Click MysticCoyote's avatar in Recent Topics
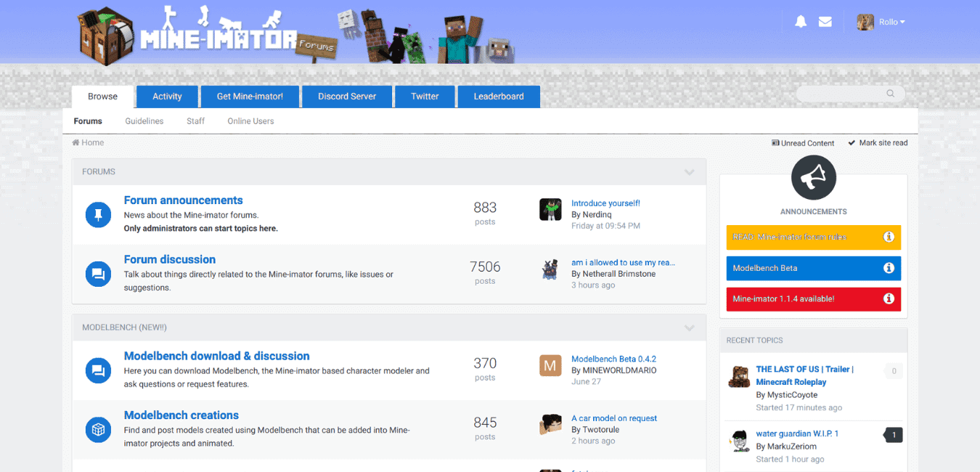The width and height of the screenshot is (980, 472). 739,377
